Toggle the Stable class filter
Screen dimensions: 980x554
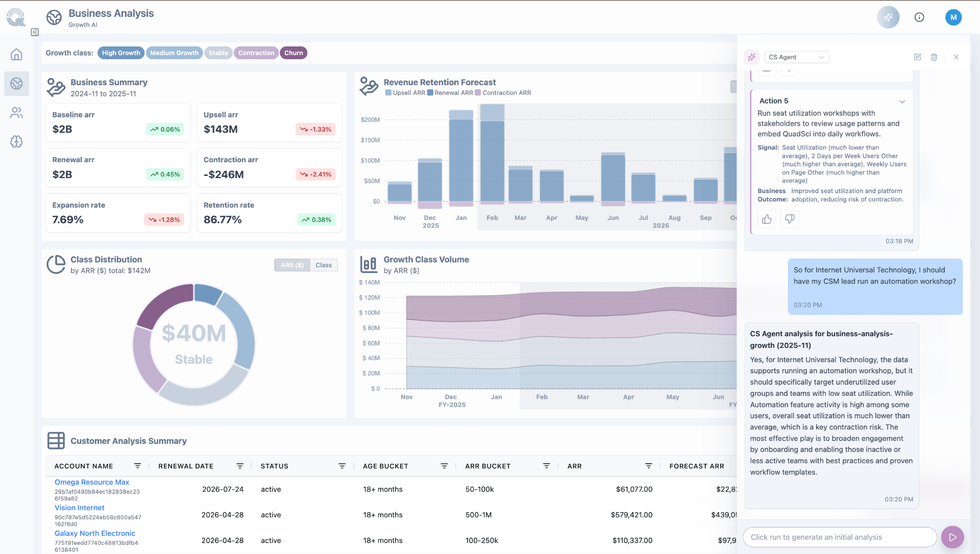tap(218, 53)
